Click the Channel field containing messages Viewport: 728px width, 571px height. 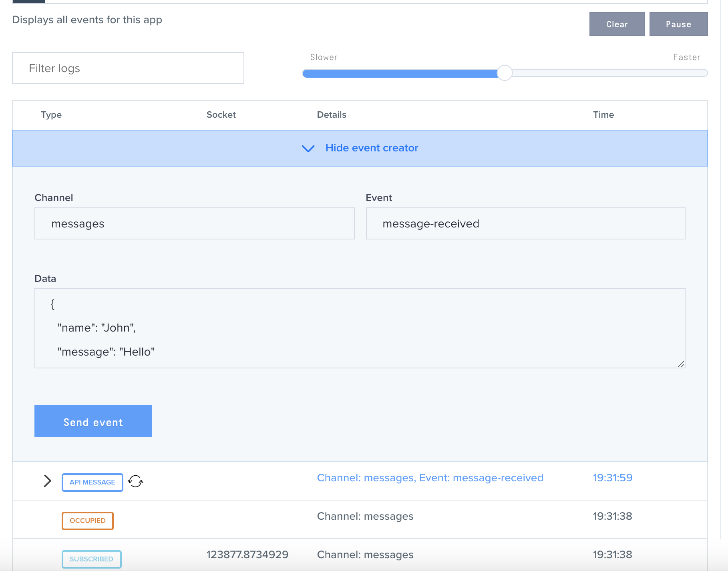click(x=195, y=223)
